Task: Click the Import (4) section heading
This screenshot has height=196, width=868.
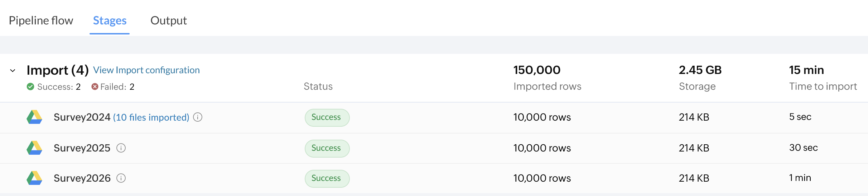Action: coord(57,70)
